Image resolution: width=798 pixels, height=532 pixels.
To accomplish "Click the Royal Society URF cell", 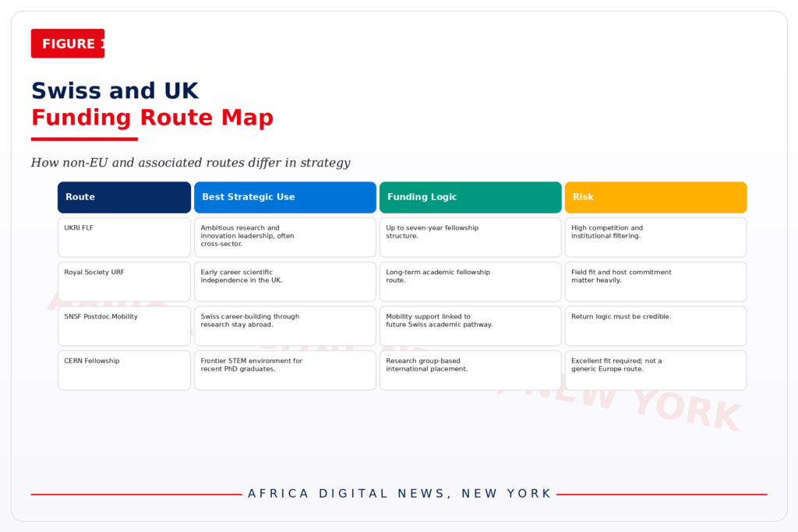I will pyautogui.click(x=124, y=282).
